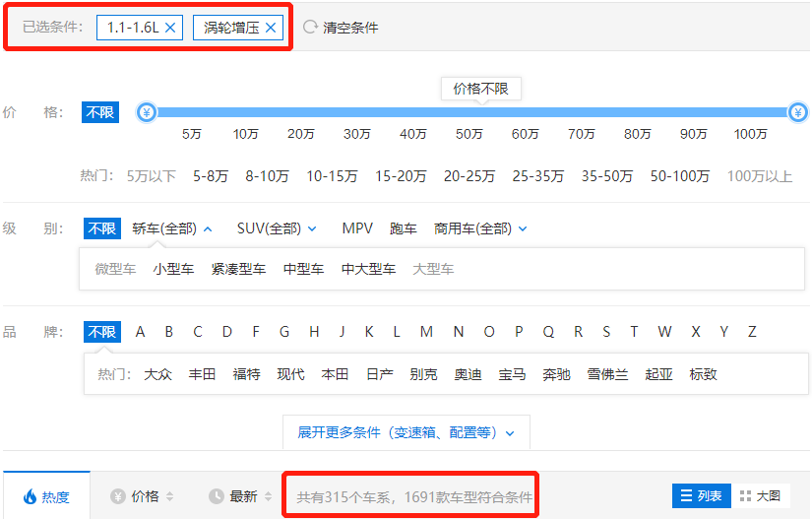Sort by 最新 clock icon
This screenshot has height=519, width=812.
[x=217, y=496]
